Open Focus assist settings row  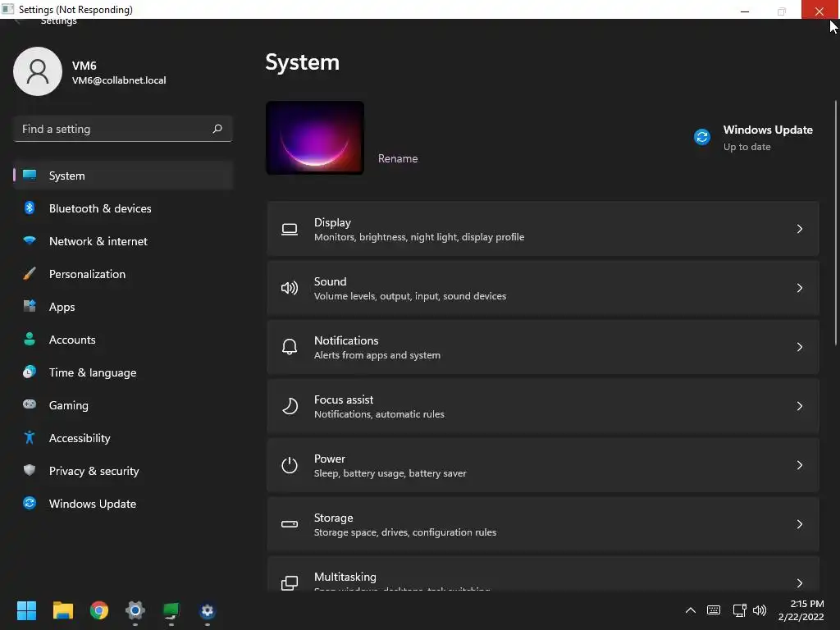coord(543,406)
